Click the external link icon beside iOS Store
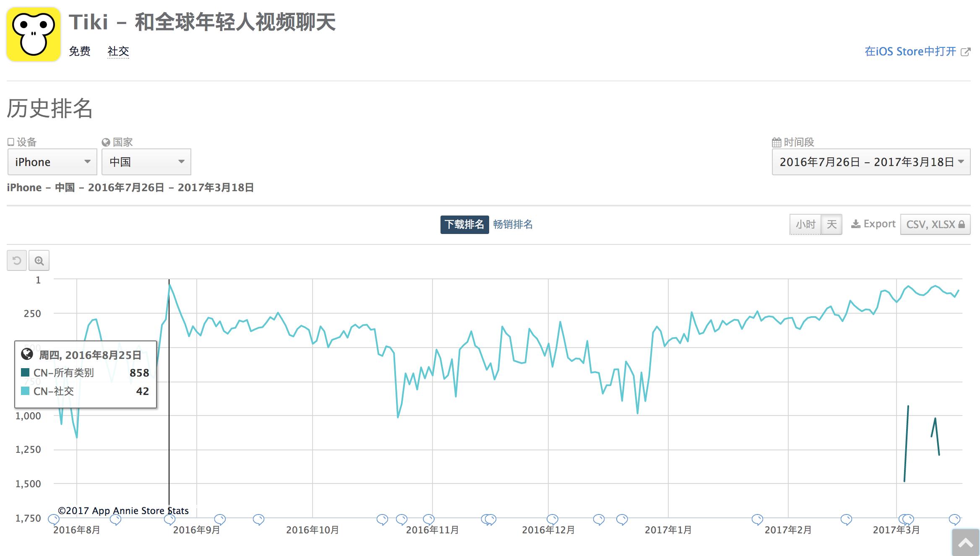Image resolution: width=980 pixels, height=556 pixels. [x=965, y=52]
